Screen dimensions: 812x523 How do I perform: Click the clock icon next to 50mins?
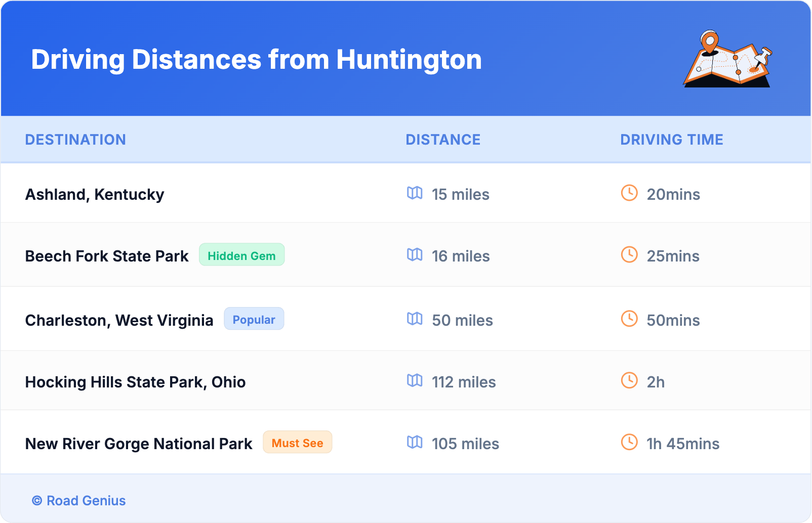[x=629, y=319]
